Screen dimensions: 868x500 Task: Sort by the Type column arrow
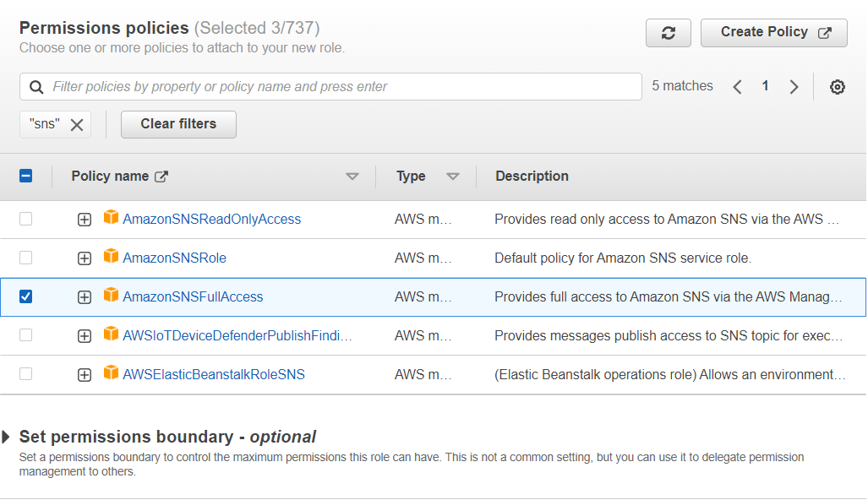tap(453, 177)
